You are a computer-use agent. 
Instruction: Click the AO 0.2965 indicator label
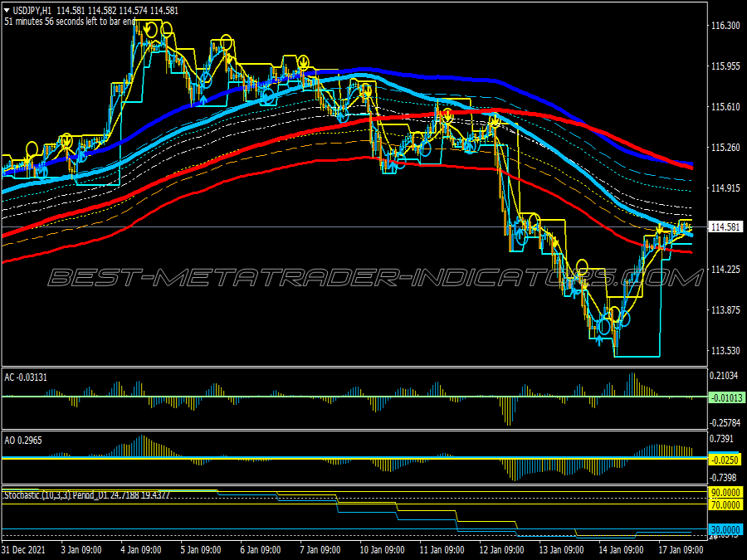click(x=23, y=440)
